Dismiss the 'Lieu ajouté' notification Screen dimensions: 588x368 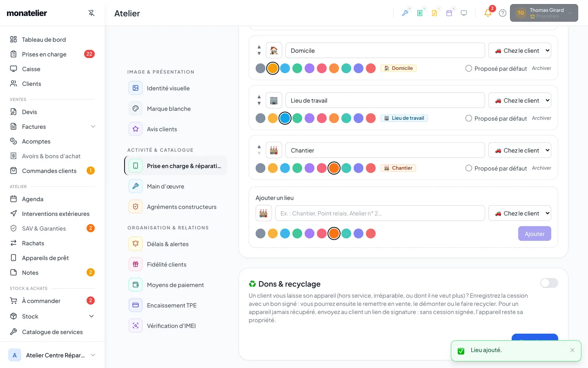[x=572, y=350]
